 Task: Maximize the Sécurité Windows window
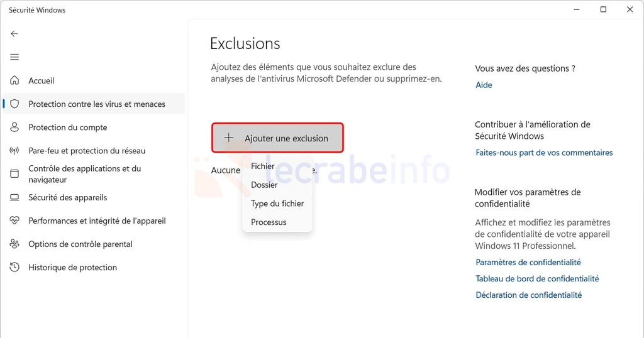click(x=603, y=9)
